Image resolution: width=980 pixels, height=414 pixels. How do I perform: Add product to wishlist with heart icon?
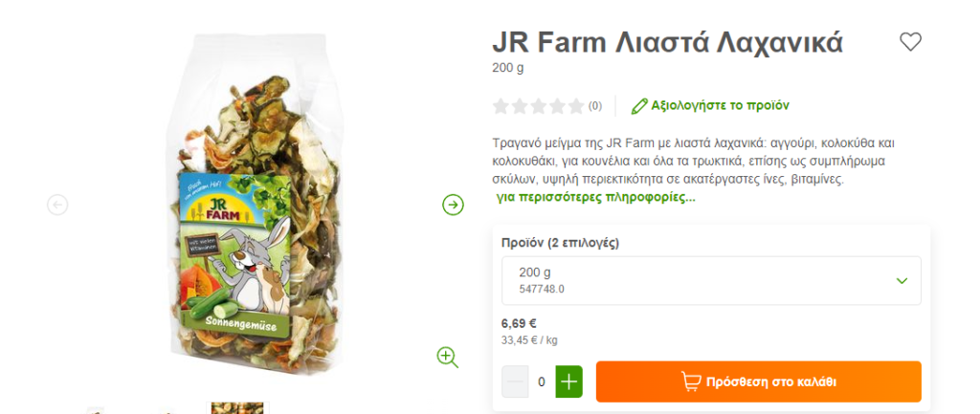pos(910,42)
